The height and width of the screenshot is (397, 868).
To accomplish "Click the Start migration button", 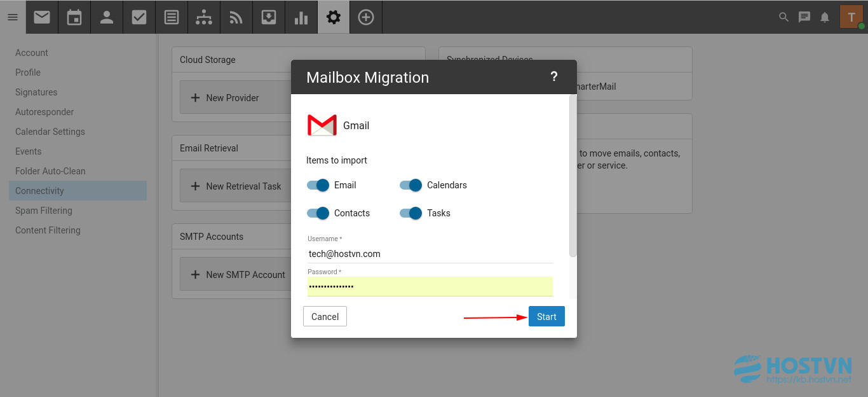I will (546, 316).
